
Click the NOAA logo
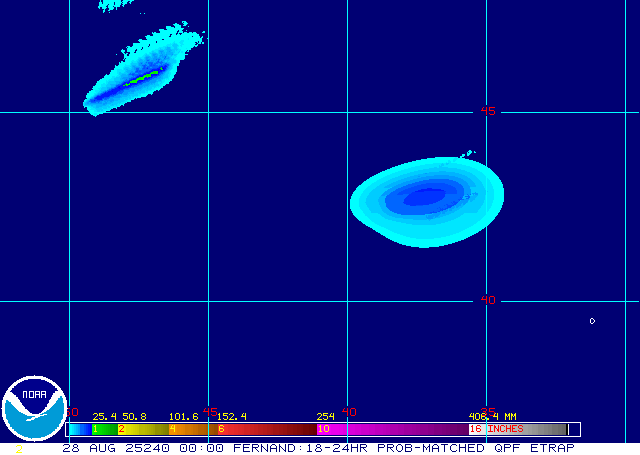pyautogui.click(x=34, y=408)
